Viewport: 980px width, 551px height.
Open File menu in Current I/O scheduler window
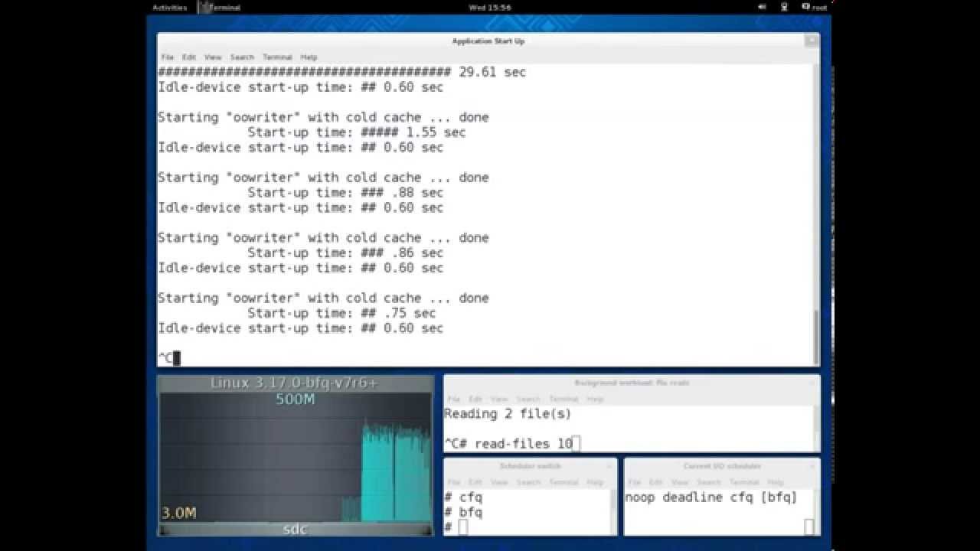(635, 482)
